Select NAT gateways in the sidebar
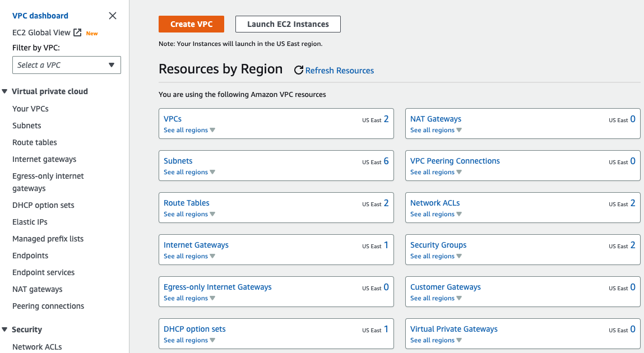Screen dimensions: 644x353 coord(38,289)
